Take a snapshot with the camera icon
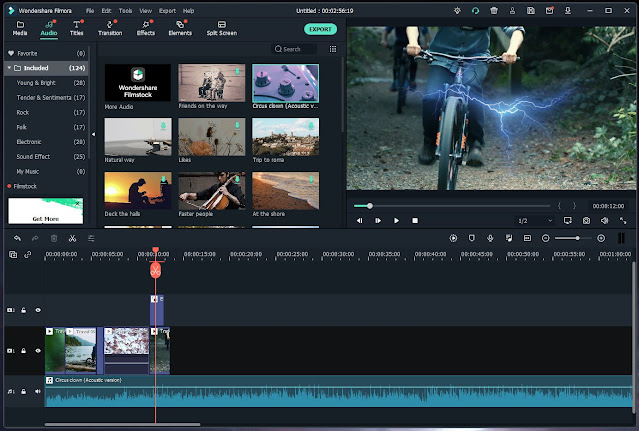The height and width of the screenshot is (431, 639). click(586, 220)
